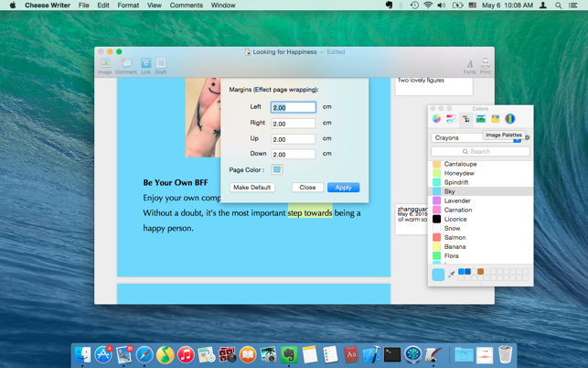
Task: Launch App Store from the dock
Action: (x=103, y=354)
